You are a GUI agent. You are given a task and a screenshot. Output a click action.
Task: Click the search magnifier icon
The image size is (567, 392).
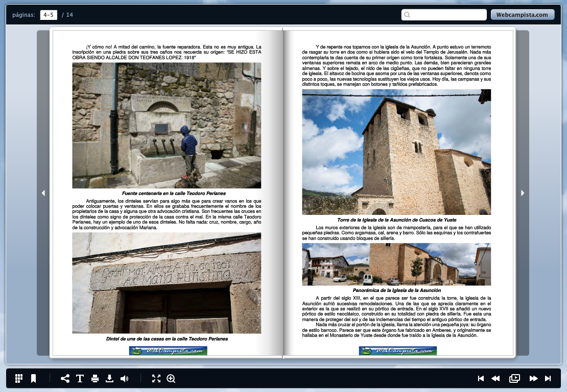(407, 15)
